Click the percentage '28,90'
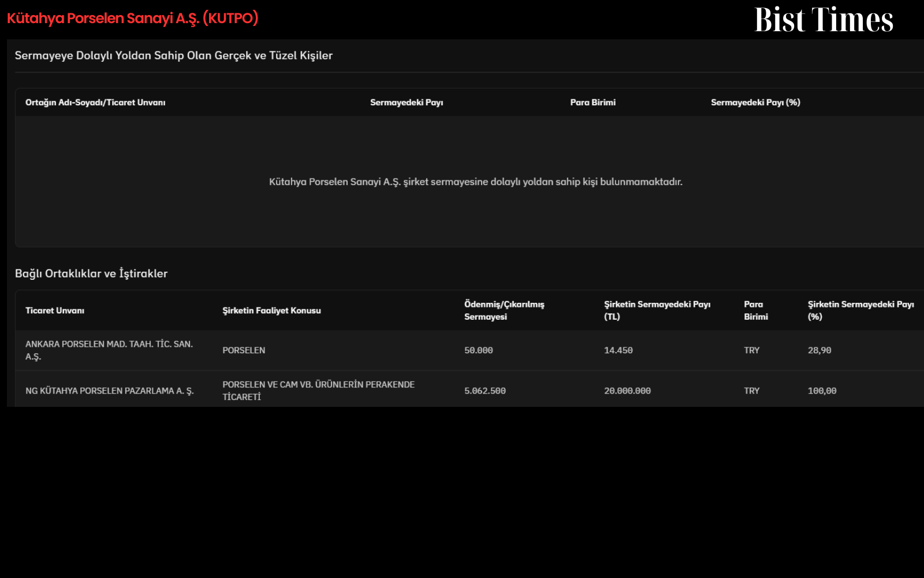This screenshot has width=924, height=578. [x=819, y=350]
